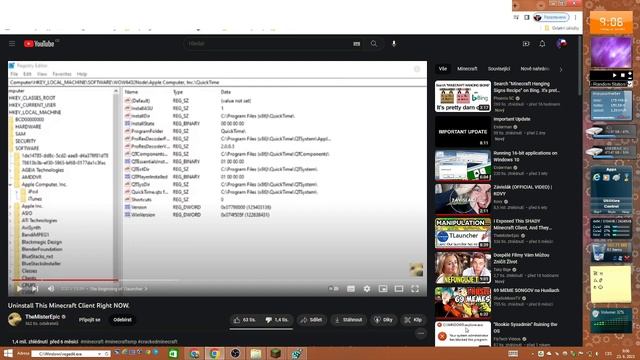Open Chrome's three-dot menu
The height and width of the screenshot is (360, 640).
point(576,17)
